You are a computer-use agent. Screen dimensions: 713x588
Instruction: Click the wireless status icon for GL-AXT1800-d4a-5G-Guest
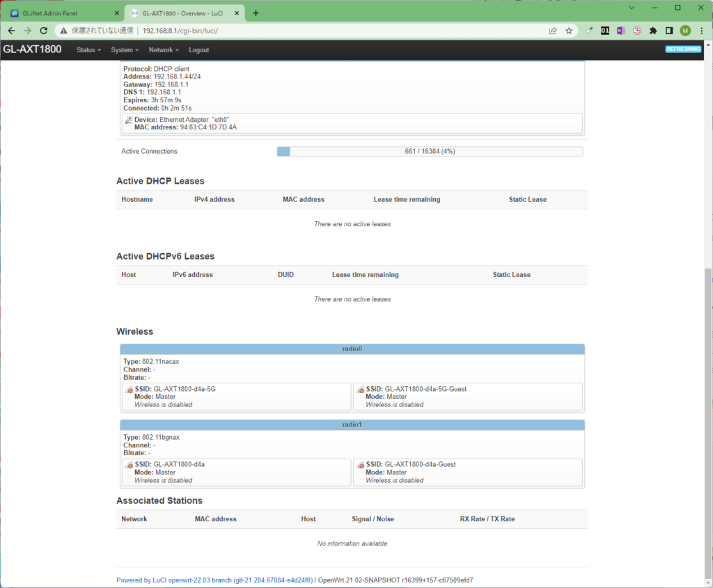point(361,388)
